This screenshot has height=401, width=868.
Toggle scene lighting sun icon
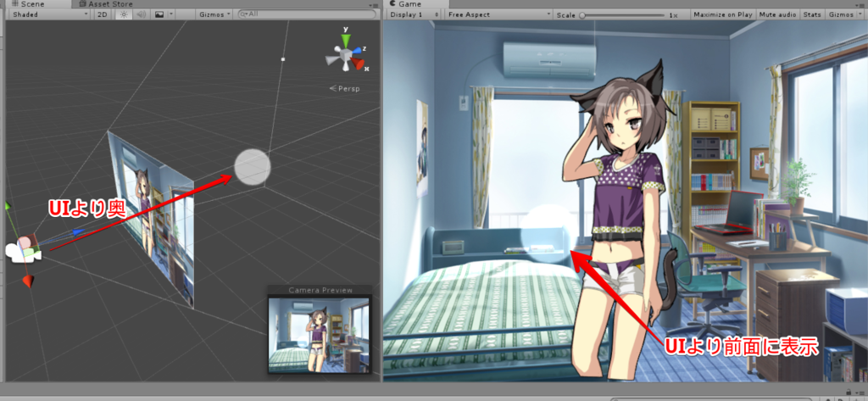[x=123, y=14]
